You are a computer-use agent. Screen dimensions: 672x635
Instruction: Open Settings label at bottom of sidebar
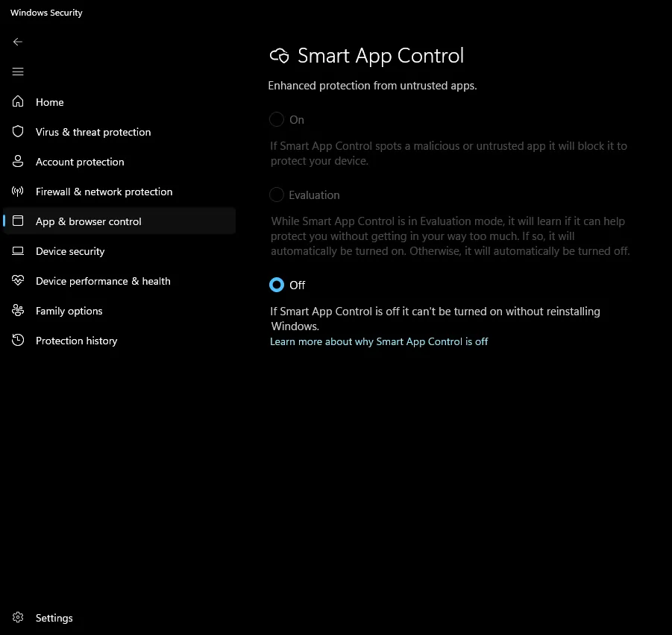[54, 618]
